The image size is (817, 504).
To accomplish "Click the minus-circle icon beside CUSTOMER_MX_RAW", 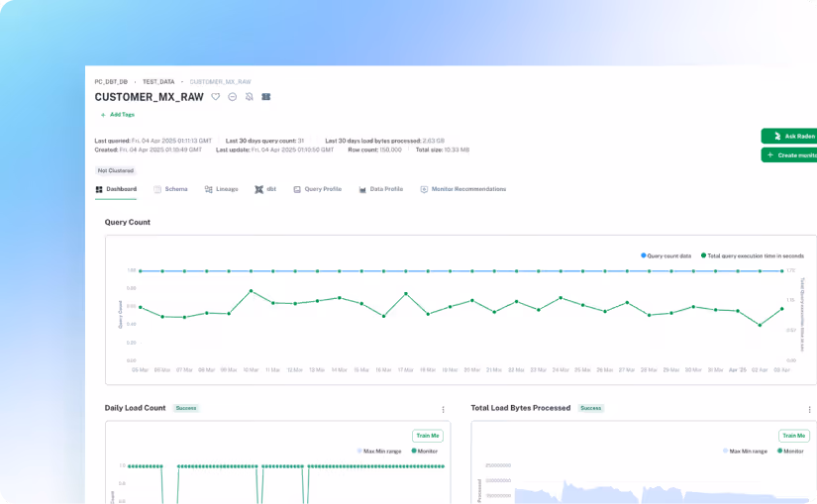I will click(x=233, y=97).
